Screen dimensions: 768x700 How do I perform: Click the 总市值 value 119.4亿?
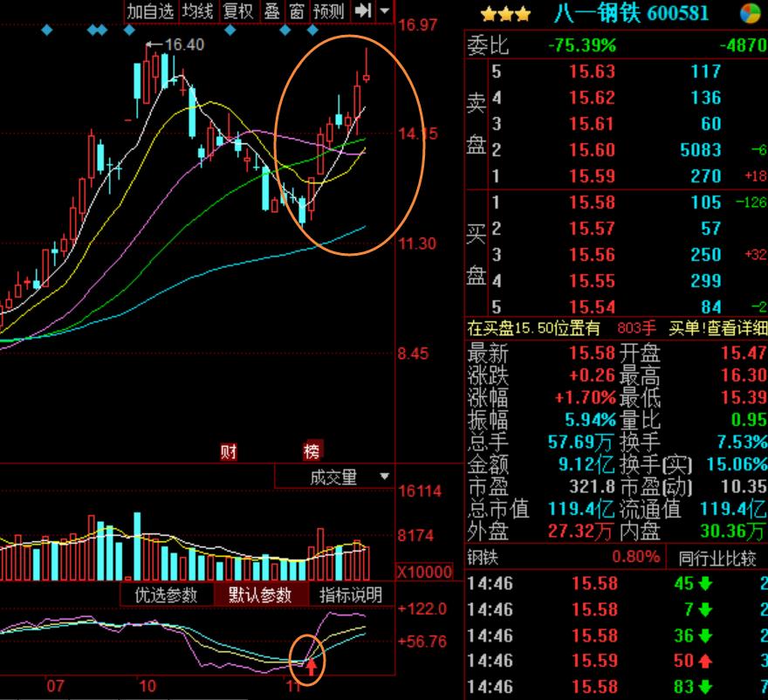coord(581,509)
